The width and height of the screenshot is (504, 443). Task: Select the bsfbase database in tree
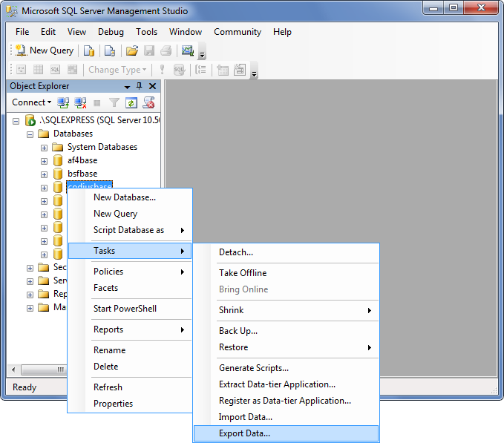82,174
